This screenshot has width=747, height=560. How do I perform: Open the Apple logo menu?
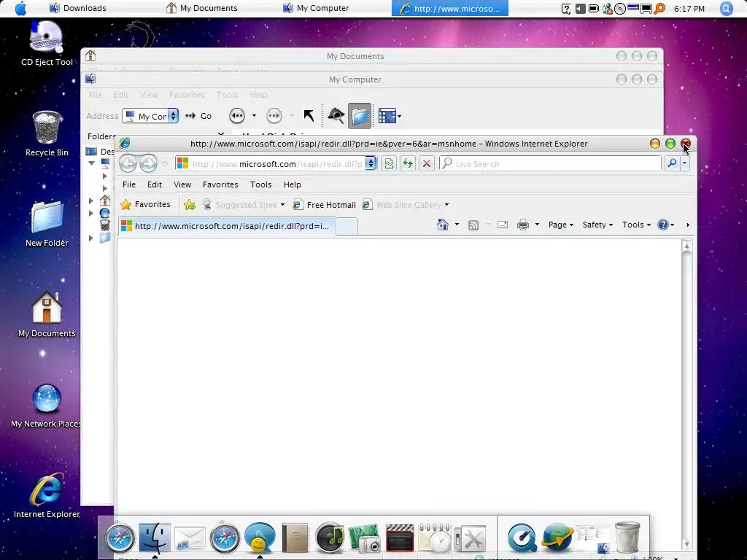click(20, 8)
